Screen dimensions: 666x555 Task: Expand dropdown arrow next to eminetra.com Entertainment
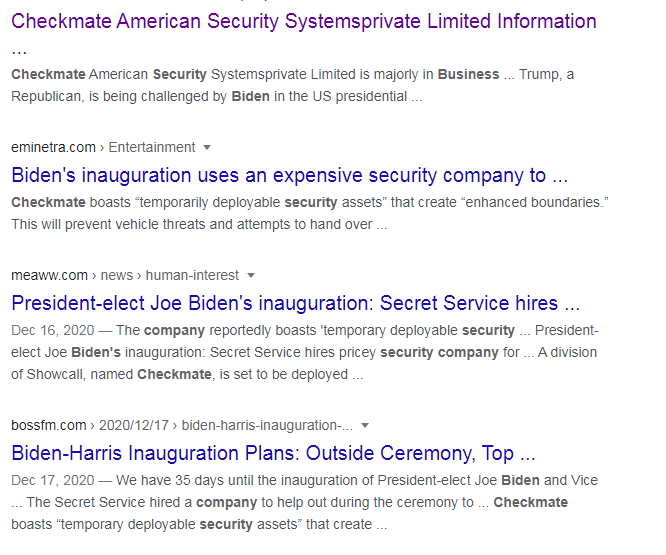click(207, 147)
